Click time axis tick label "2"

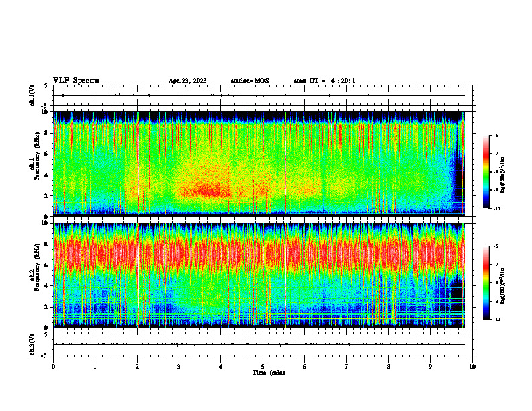pos(137,367)
